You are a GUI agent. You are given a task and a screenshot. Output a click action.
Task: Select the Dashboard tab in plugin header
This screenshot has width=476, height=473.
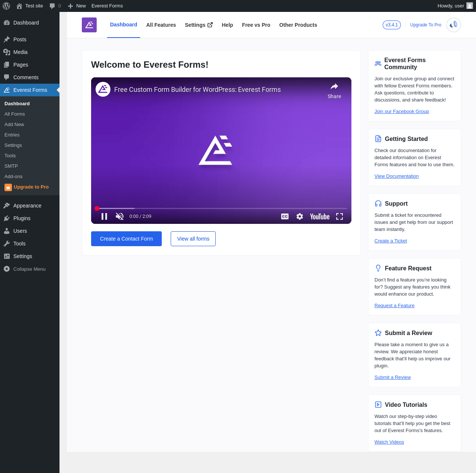[123, 25]
